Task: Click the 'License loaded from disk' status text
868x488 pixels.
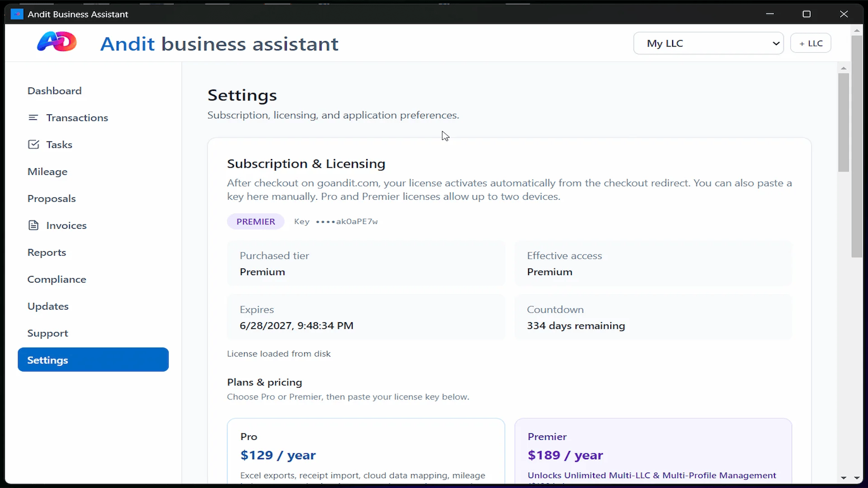Action: coord(278,354)
